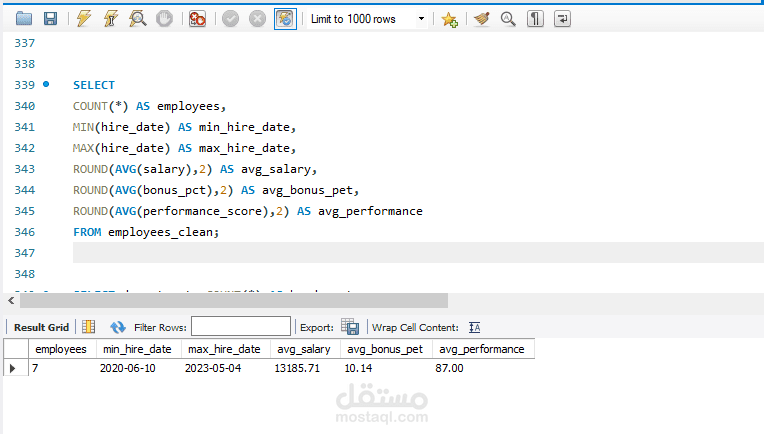Image resolution: width=764 pixels, height=434 pixels.
Task: Click the min_hire_date column header
Action: pos(137,349)
